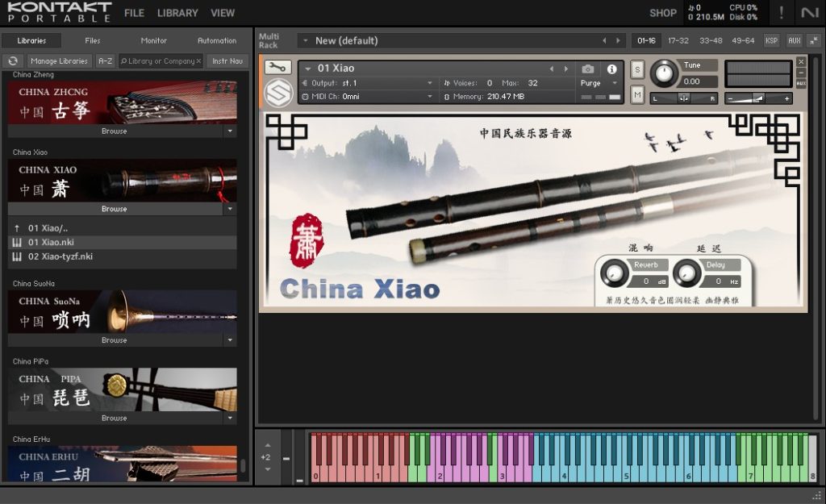Open the Output st. 1 dropdown
826x504 pixels.
(430, 83)
